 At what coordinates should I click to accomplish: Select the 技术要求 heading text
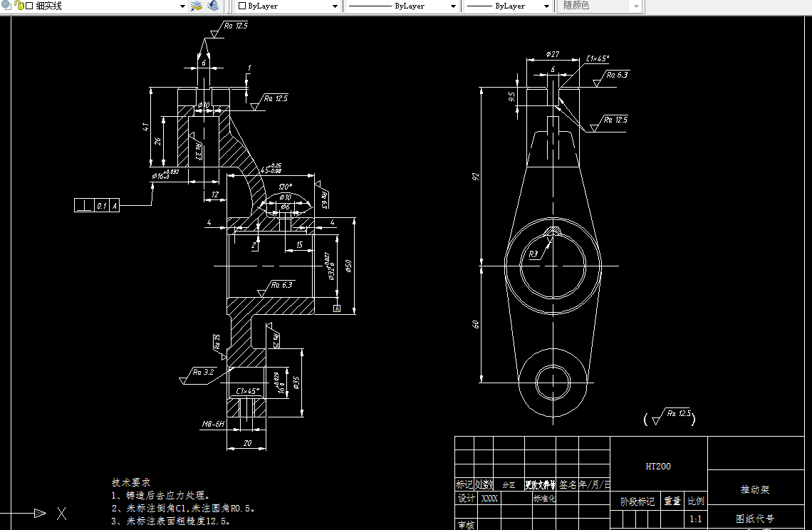coord(131,482)
